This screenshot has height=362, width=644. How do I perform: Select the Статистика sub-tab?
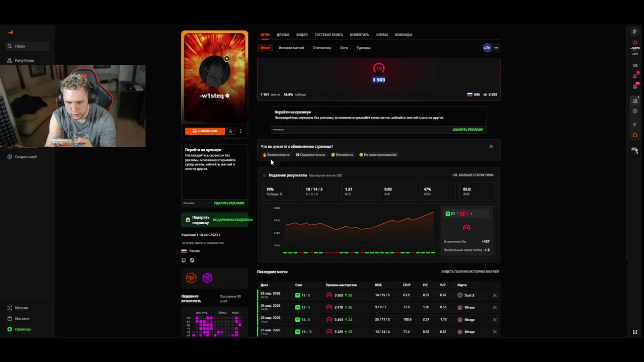pos(322,48)
